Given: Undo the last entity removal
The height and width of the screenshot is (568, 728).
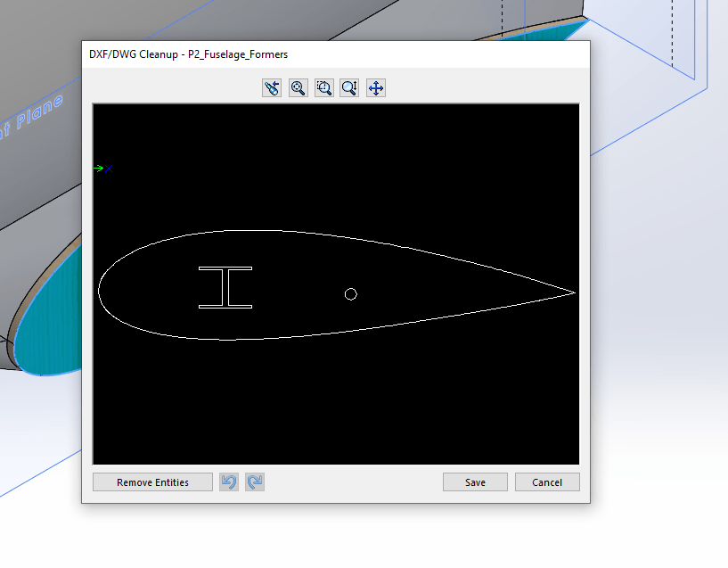Looking at the screenshot, I should point(229,482).
